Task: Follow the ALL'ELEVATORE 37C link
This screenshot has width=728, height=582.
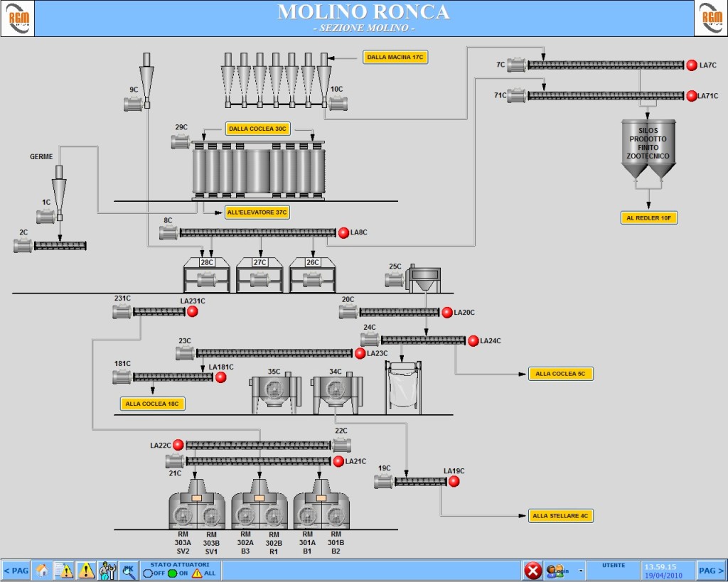Action: click(257, 212)
